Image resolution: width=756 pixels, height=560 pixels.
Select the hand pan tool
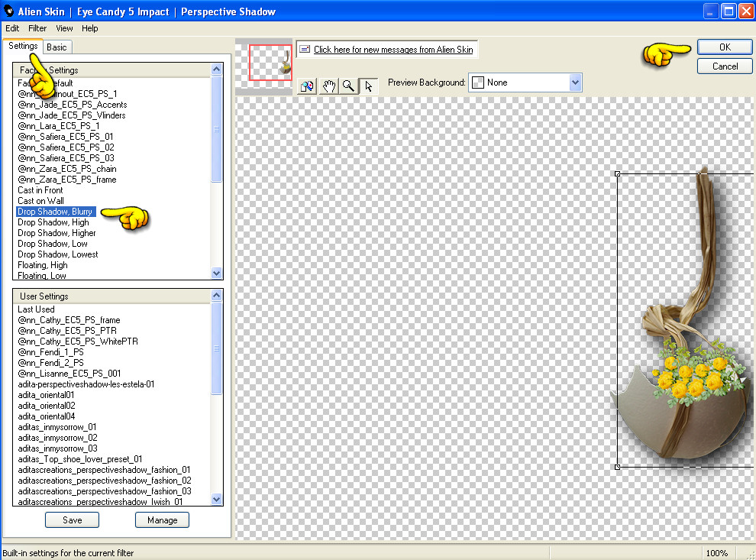[x=329, y=86]
